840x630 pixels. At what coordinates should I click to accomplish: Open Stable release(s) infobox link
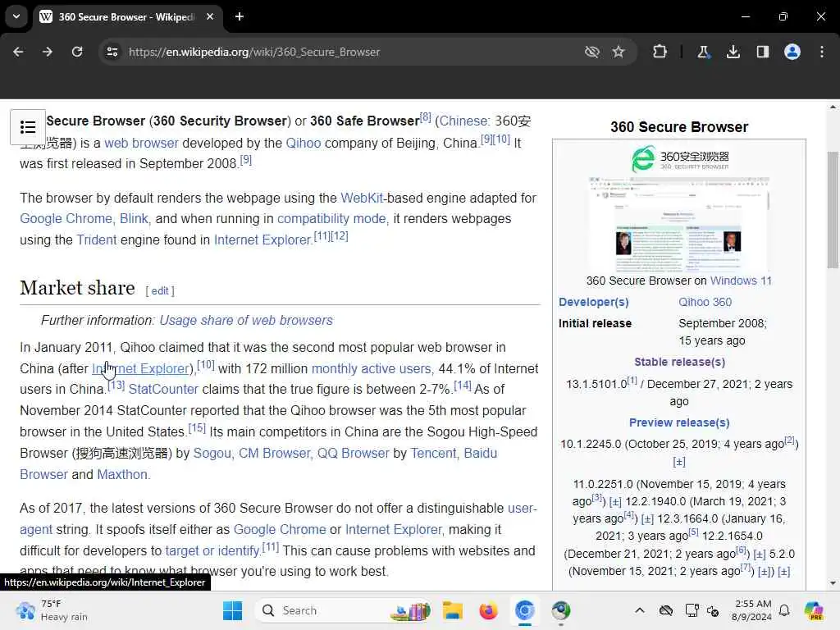pyautogui.click(x=679, y=362)
